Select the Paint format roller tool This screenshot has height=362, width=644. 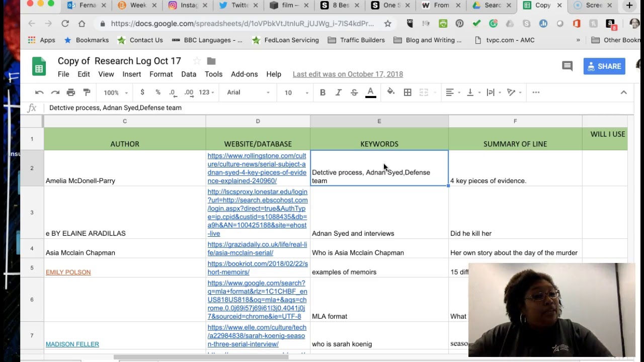pos(87,93)
